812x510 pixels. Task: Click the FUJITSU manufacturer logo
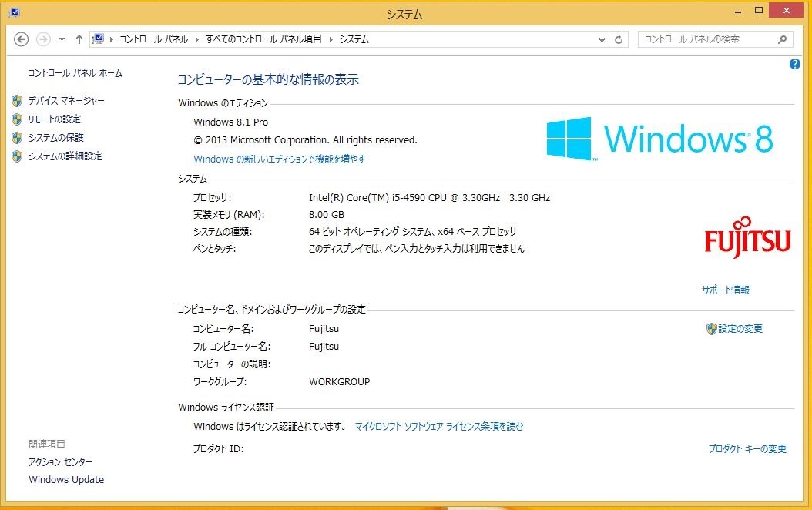(747, 237)
